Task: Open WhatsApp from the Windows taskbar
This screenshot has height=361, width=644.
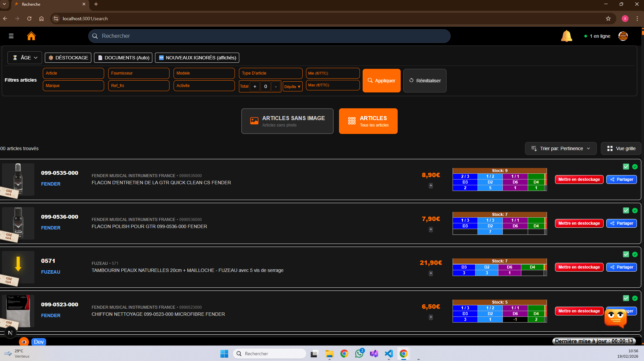Action: [x=359, y=353]
